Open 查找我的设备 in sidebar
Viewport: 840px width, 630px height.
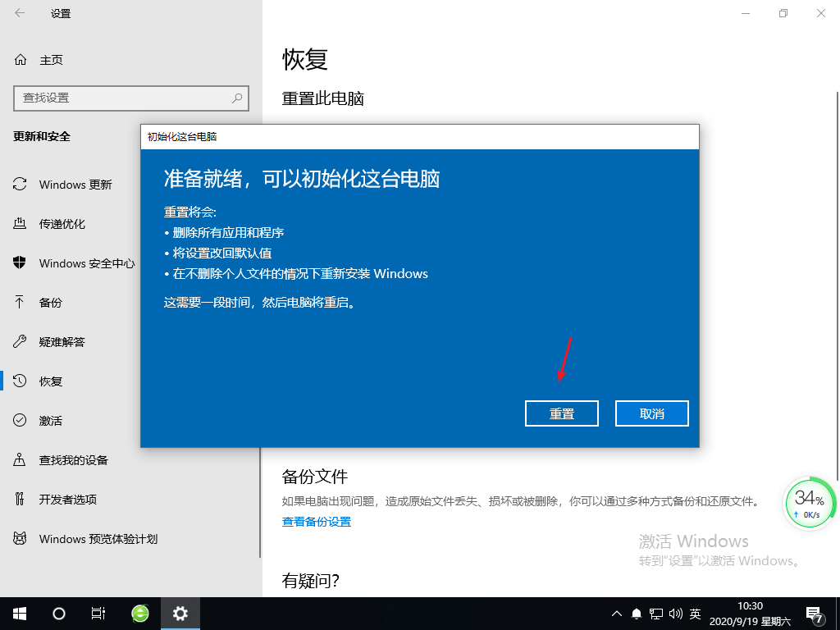(73, 460)
